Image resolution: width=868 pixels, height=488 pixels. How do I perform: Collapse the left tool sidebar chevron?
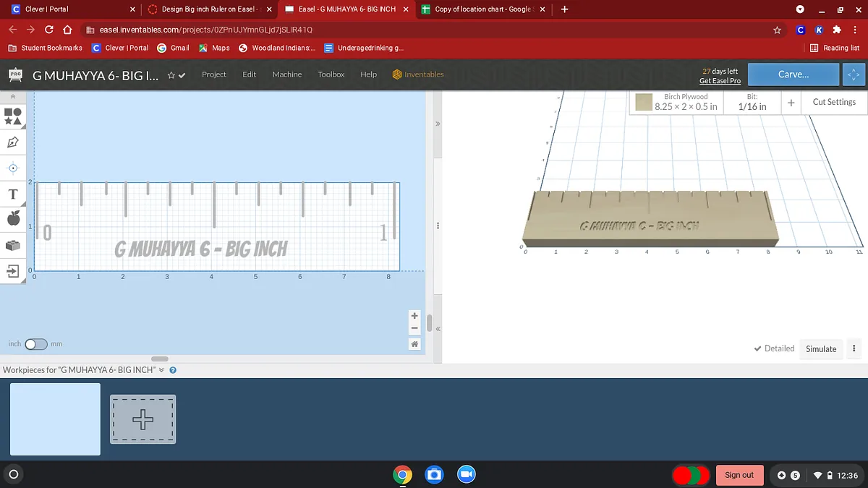coord(12,96)
